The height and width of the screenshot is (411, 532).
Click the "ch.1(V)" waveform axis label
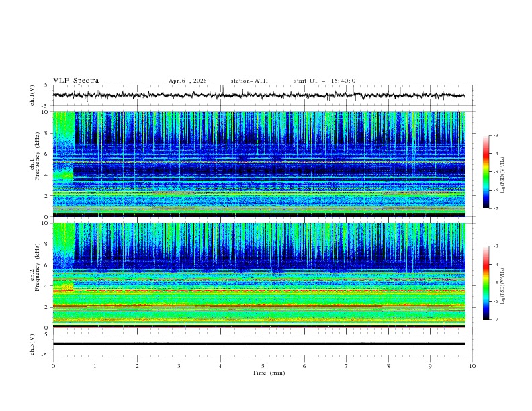click(32, 95)
